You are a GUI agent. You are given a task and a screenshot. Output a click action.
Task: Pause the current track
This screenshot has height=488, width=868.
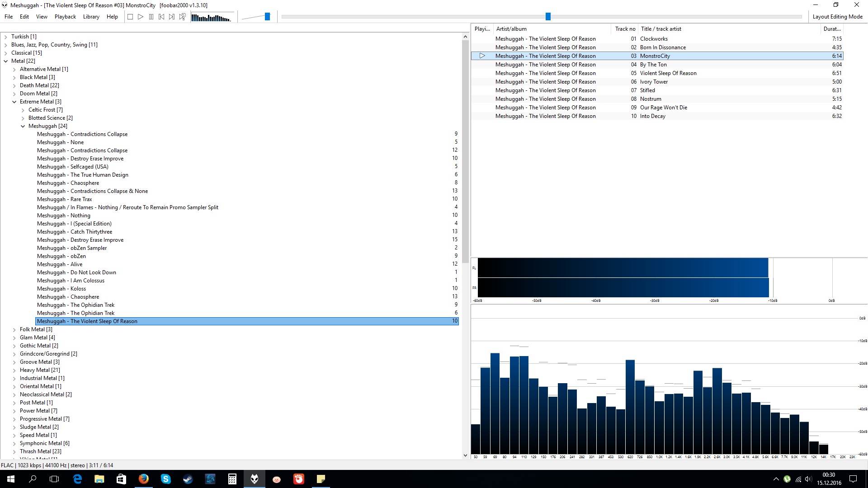pos(151,17)
